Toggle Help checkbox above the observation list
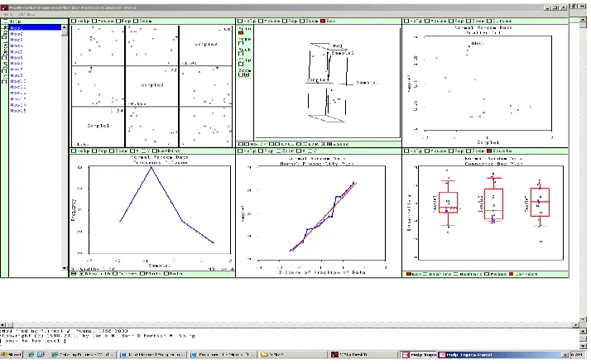Image resolution: width=591 pixels, height=364 pixels. click(5, 22)
